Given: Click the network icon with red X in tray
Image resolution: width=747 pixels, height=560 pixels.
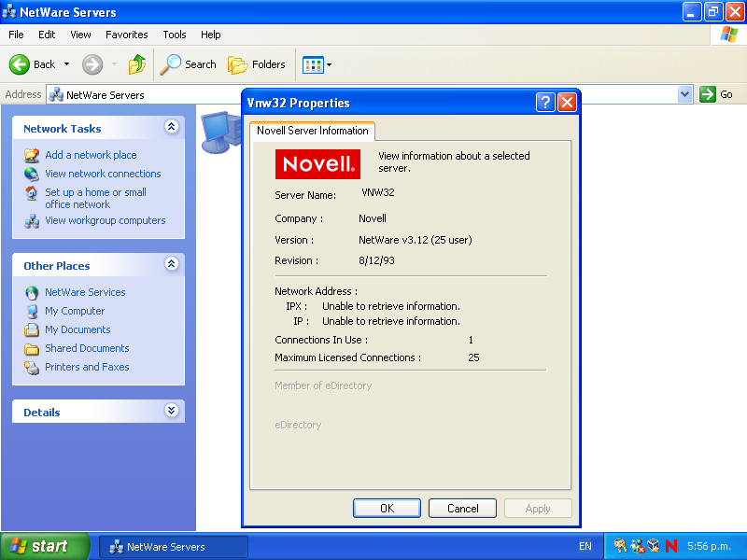Looking at the screenshot, I should click(637, 546).
